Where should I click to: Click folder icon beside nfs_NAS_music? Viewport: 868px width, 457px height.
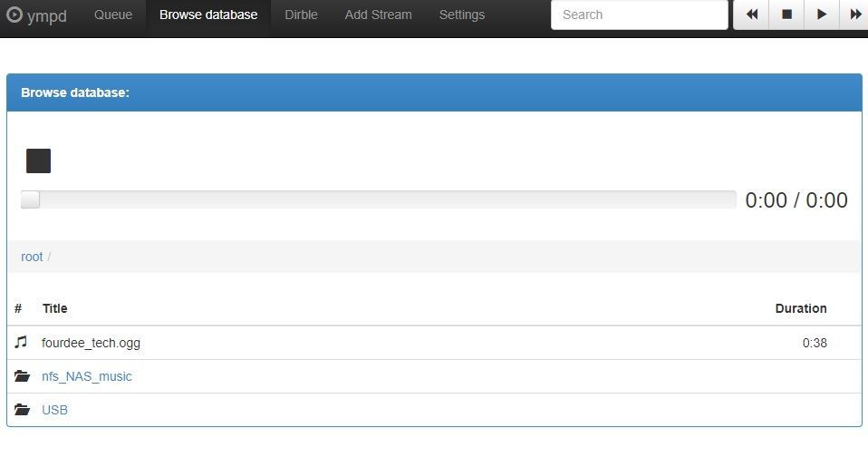[22, 376]
